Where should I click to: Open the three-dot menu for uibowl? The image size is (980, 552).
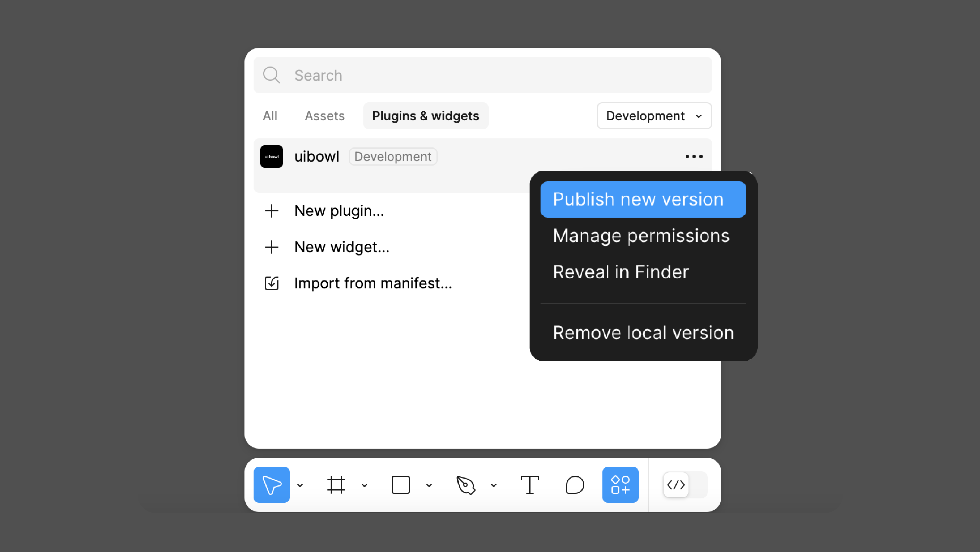(x=694, y=156)
